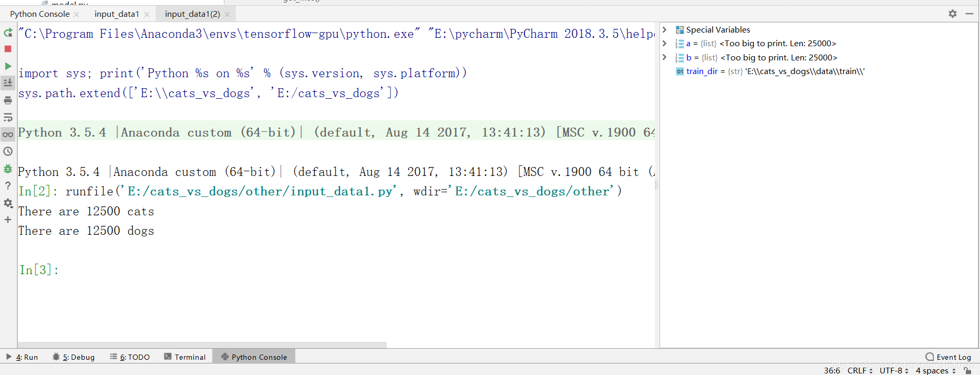Change UTF-8 file encoding
980x375 pixels.
tap(894, 370)
